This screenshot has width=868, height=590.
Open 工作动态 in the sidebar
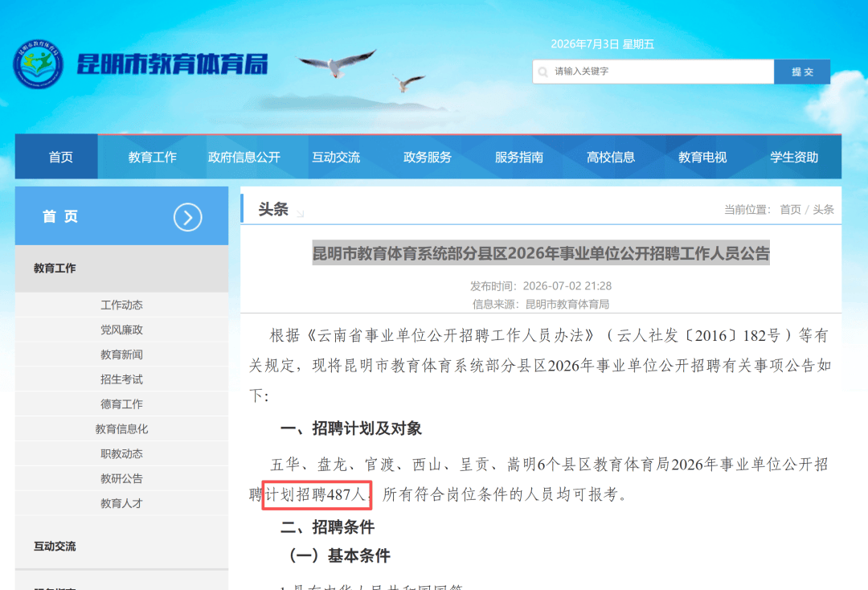point(122,305)
